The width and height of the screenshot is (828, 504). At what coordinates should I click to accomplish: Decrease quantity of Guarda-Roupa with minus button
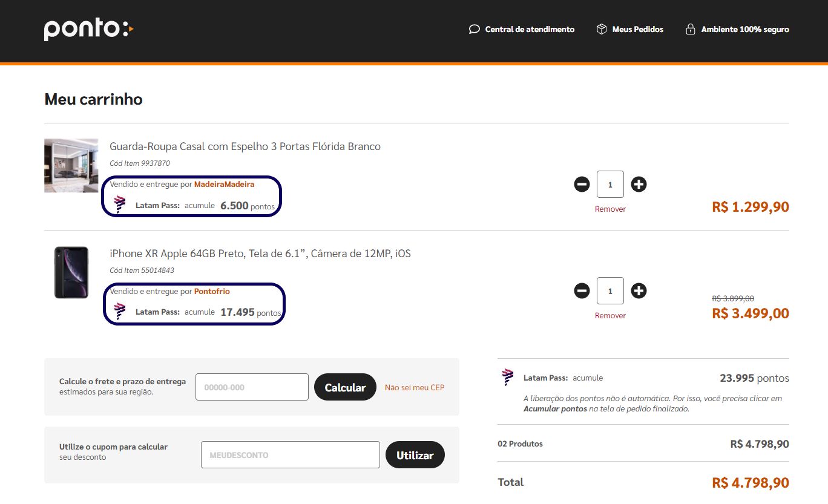582,185
